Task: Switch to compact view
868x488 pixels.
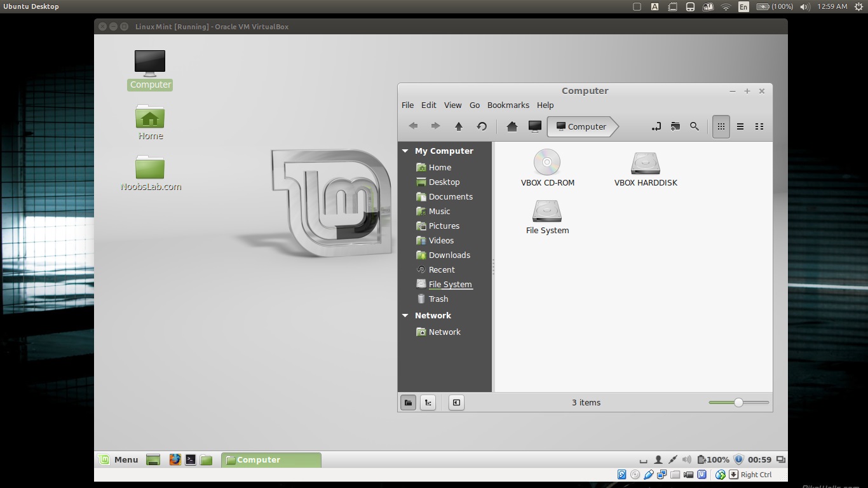Action: click(759, 126)
